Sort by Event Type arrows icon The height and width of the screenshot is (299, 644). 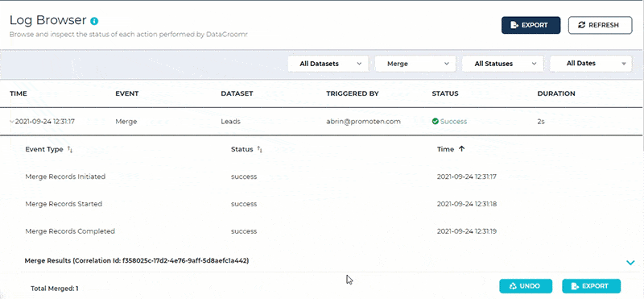[70, 150]
